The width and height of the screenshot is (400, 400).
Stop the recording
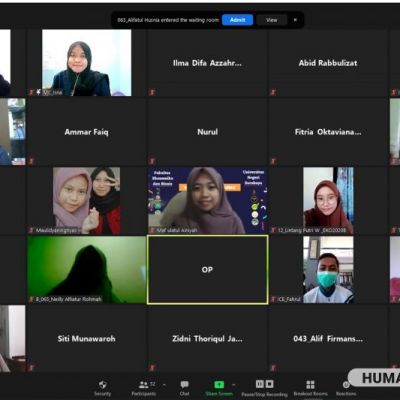269,384
